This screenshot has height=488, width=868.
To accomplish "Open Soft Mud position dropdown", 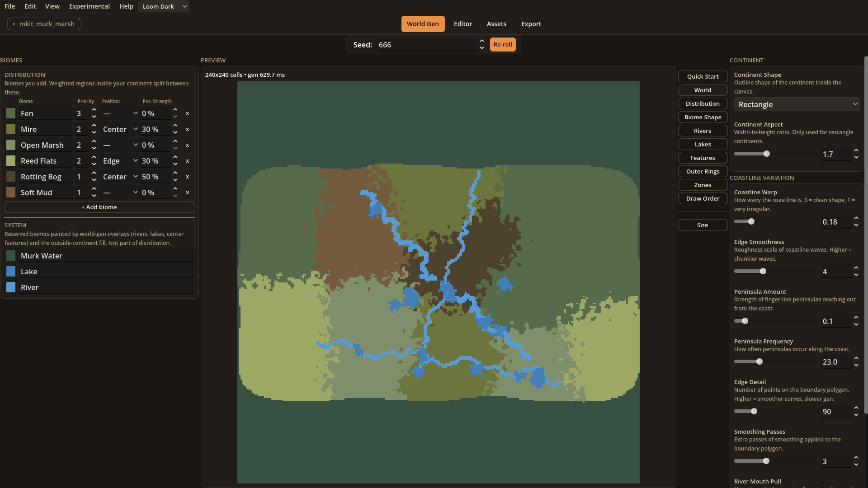I will [120, 192].
